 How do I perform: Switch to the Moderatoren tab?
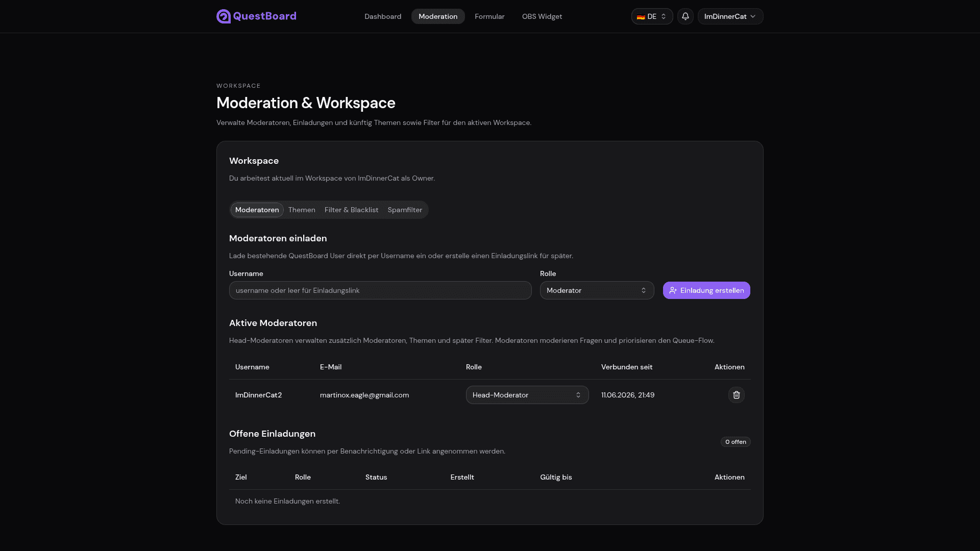(x=257, y=210)
